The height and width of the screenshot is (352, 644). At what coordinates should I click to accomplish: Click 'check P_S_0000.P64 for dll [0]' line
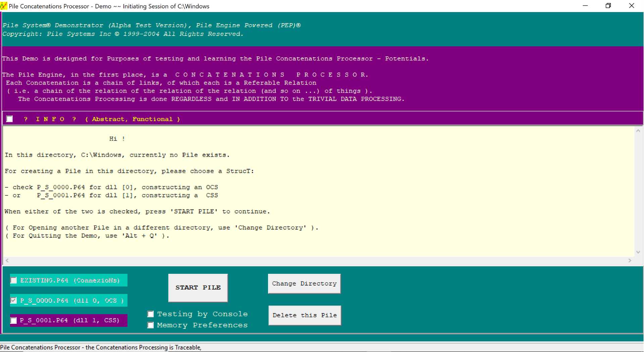111,187
